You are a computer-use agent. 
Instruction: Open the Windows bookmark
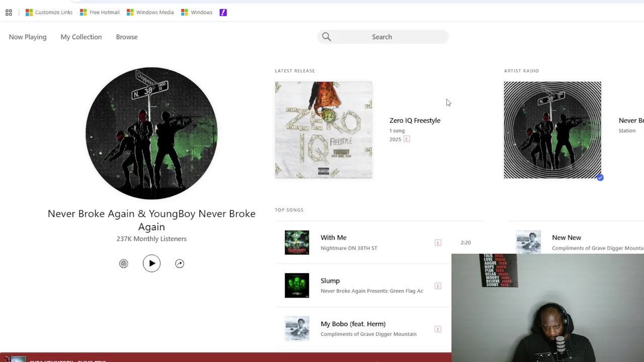197,13
